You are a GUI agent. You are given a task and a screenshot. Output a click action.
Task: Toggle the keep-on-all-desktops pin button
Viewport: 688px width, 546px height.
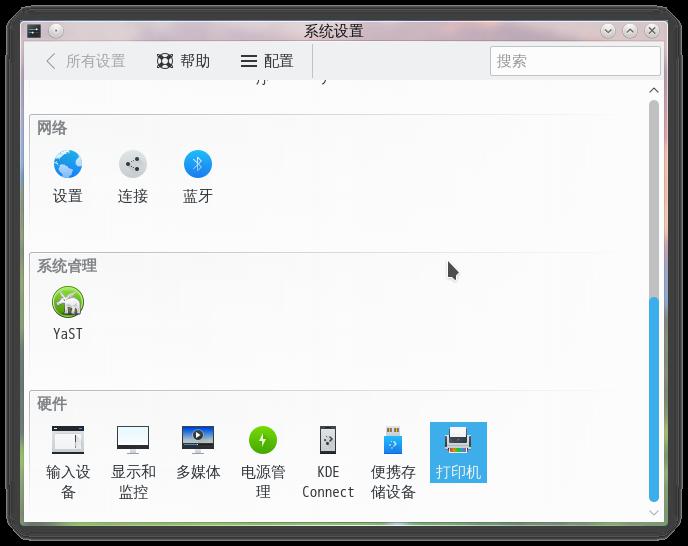pyautogui.click(x=56, y=31)
